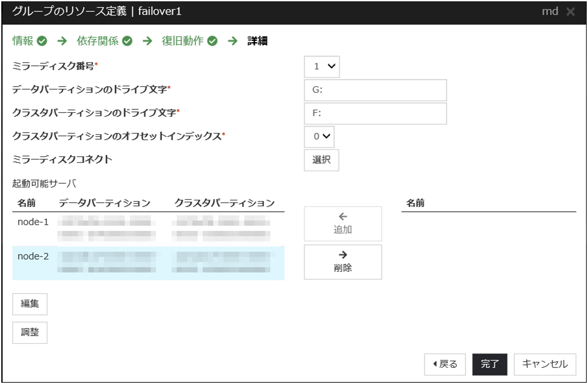This screenshot has width=588, height=384.
Task: Go back with the 戻る button
Action: pos(445,365)
